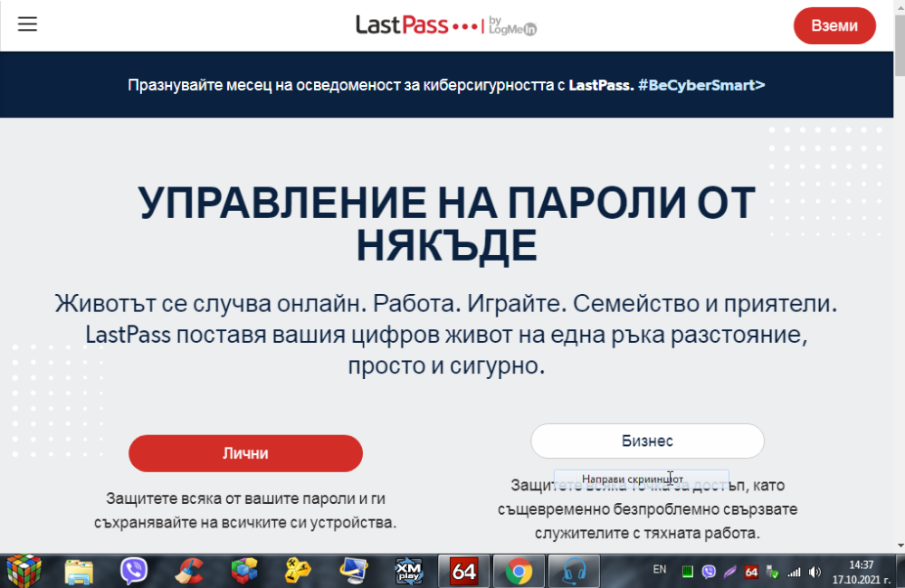Switch to Google Chrome taskbar window

tap(519, 572)
